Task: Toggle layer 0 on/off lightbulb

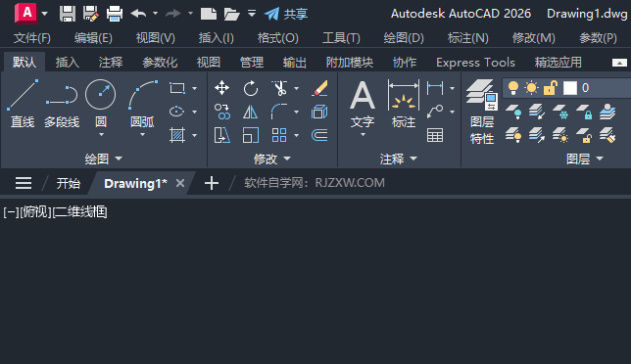Action: (x=513, y=88)
